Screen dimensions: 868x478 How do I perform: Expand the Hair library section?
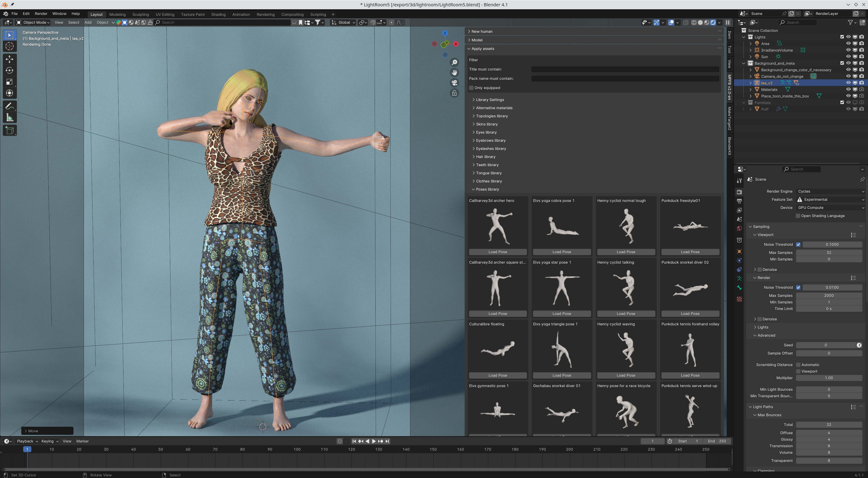(x=485, y=157)
